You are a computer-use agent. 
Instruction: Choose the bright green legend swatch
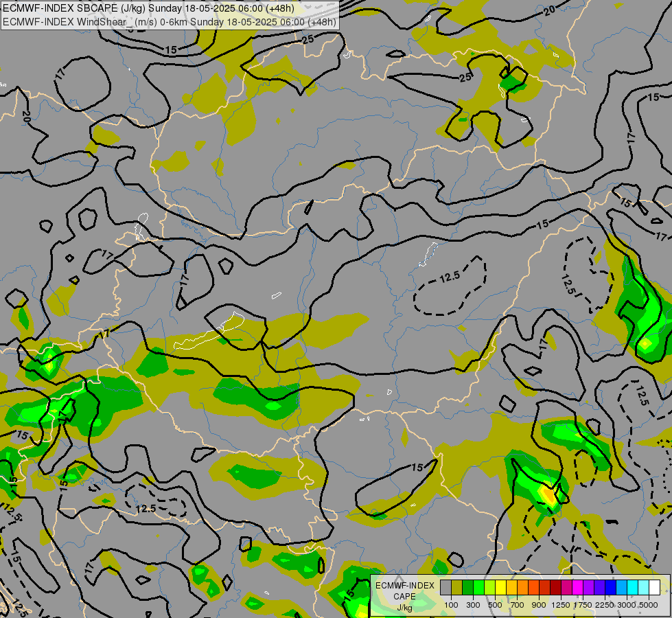click(478, 588)
